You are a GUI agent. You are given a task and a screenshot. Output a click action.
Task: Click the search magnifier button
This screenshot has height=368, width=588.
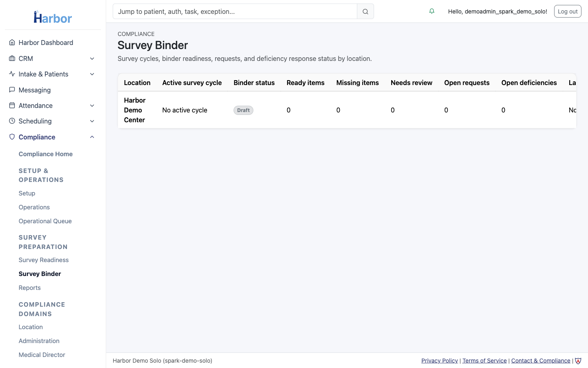pos(365,11)
